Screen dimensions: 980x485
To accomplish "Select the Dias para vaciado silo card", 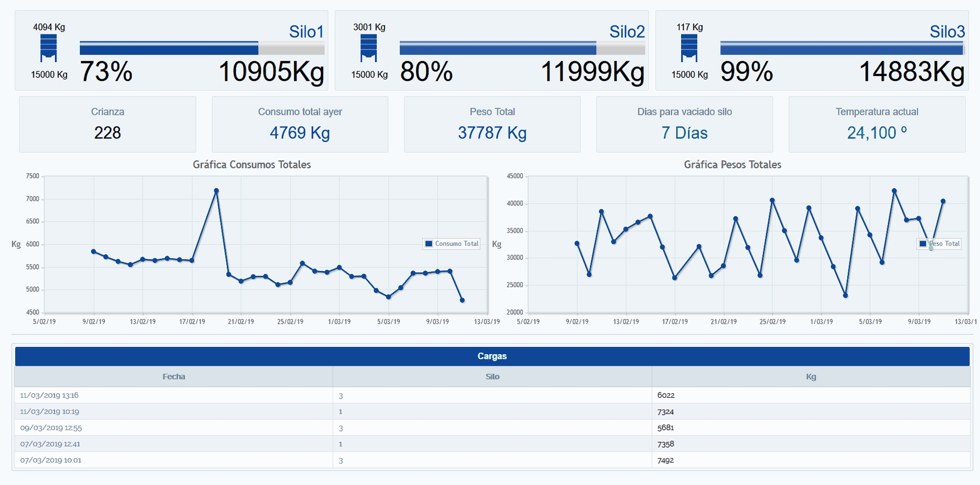I will tap(685, 124).
